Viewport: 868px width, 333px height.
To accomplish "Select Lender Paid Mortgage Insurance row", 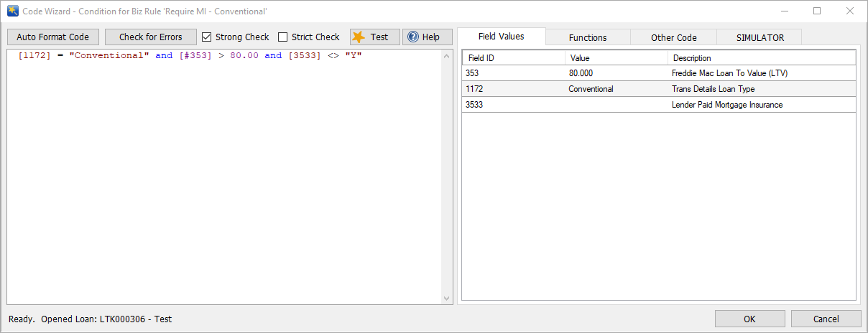I will (658, 105).
